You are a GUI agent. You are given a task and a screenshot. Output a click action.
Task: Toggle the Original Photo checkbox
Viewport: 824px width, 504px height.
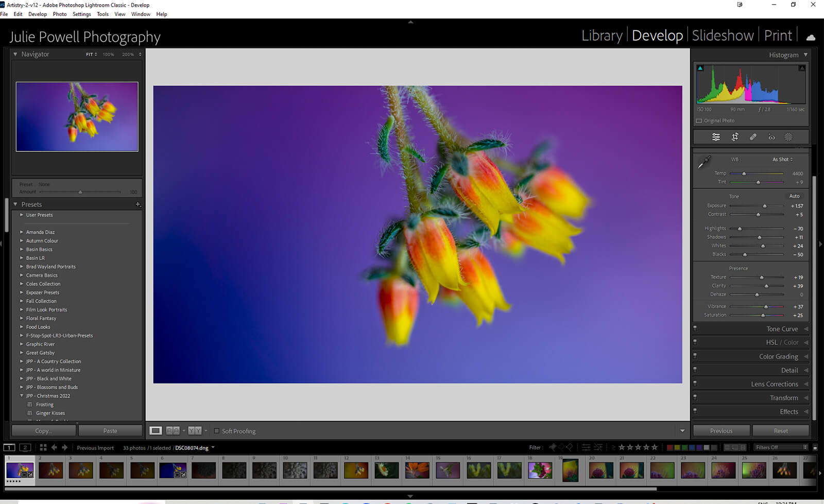coord(699,120)
